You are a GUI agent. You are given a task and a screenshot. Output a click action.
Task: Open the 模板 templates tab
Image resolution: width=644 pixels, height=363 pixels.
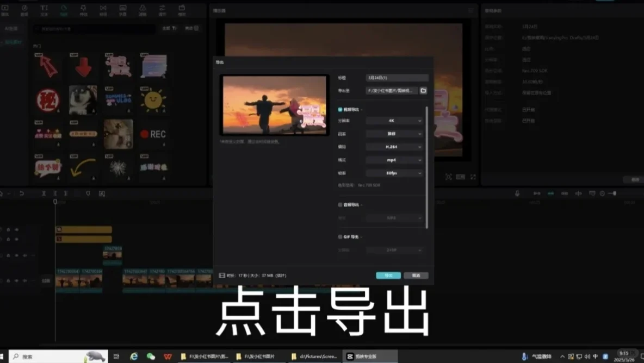182,9
